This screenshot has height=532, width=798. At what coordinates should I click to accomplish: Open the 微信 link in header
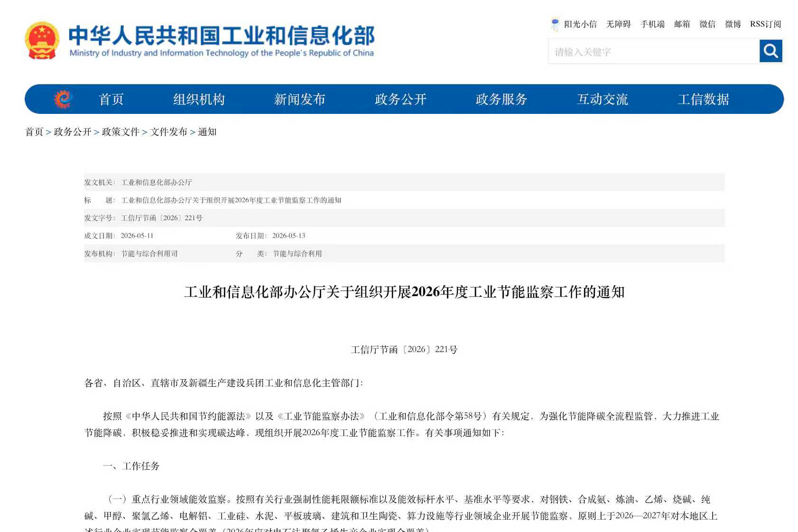point(707,24)
